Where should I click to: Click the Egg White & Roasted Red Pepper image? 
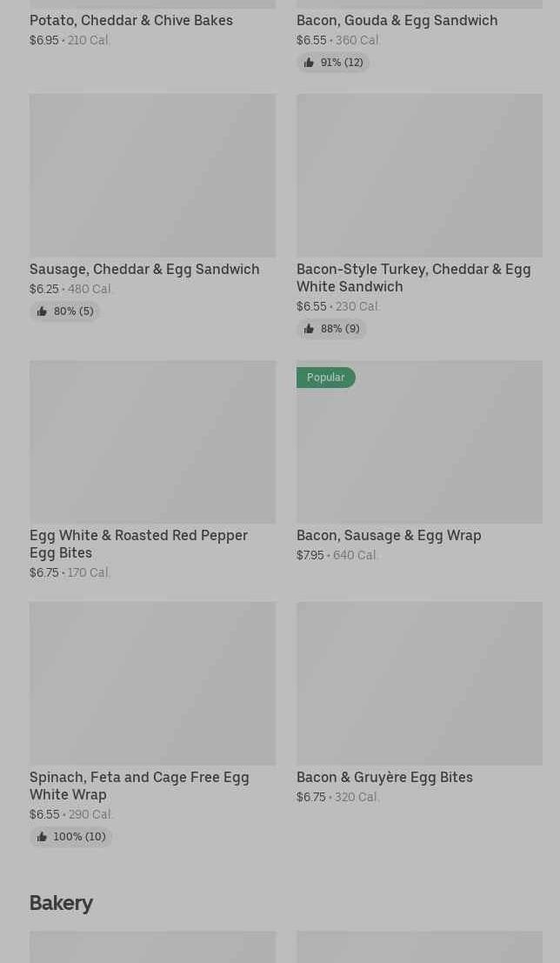(152, 442)
